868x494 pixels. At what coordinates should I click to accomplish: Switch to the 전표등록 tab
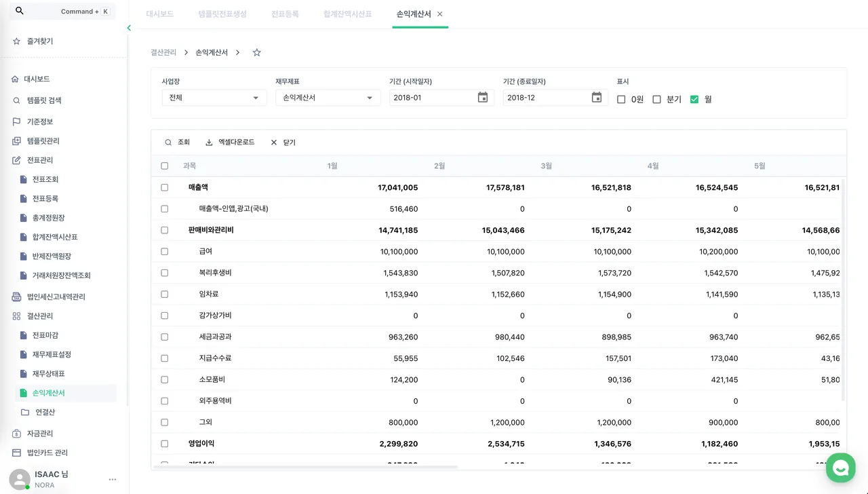pos(285,14)
